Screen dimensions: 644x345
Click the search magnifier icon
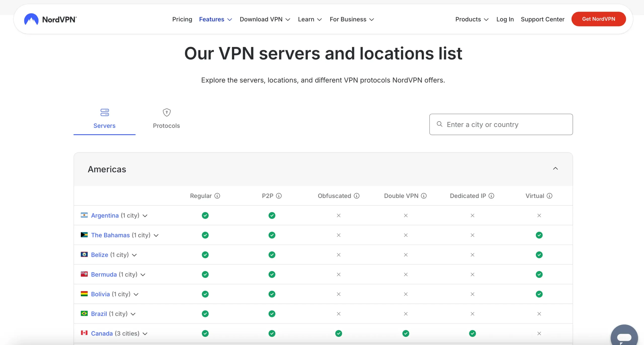(439, 124)
